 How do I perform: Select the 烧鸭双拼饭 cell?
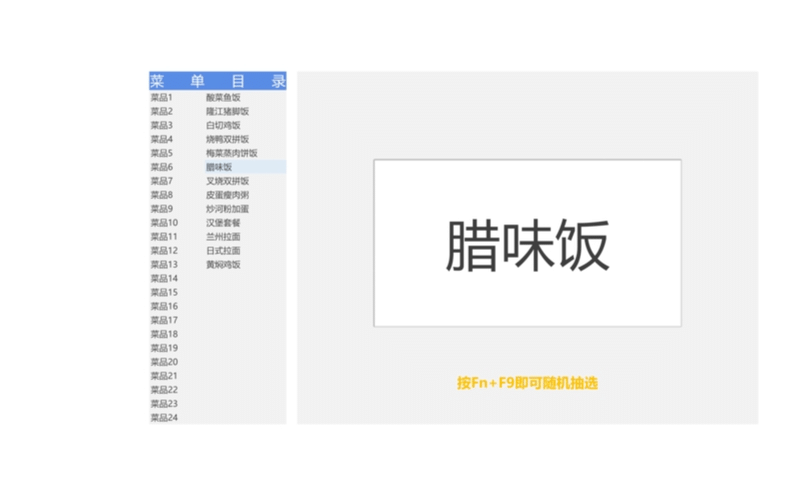point(227,140)
